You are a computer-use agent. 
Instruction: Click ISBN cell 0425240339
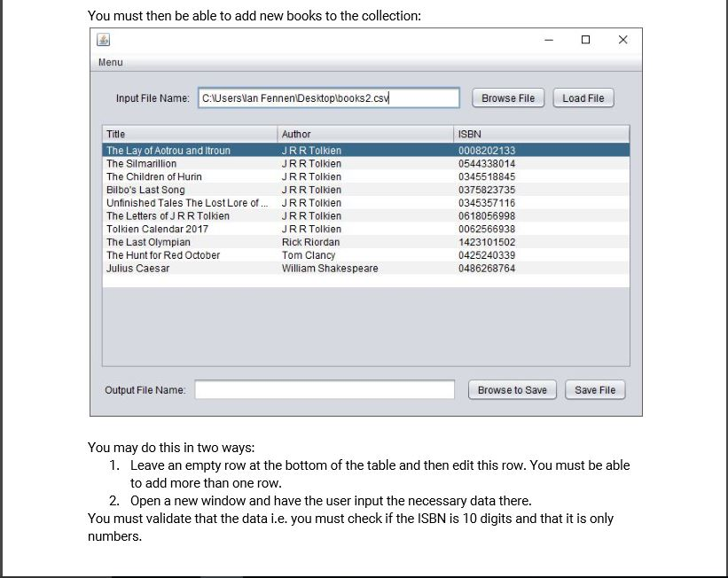point(542,255)
